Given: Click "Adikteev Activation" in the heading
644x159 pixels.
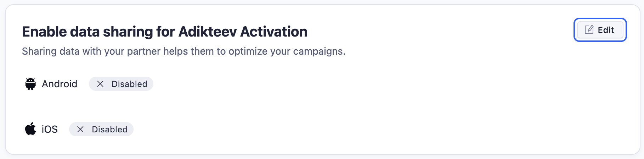Looking at the screenshot, I should [243, 32].
